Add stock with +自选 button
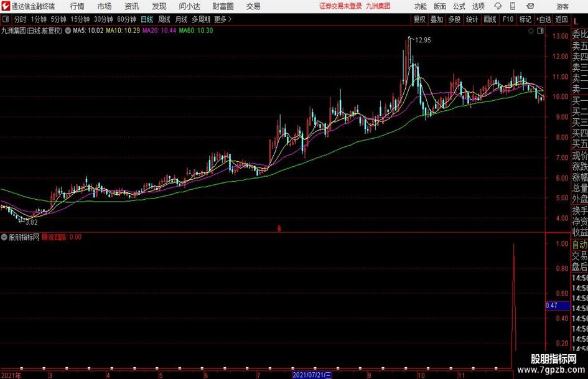The height and width of the screenshot is (379, 588). [x=543, y=19]
